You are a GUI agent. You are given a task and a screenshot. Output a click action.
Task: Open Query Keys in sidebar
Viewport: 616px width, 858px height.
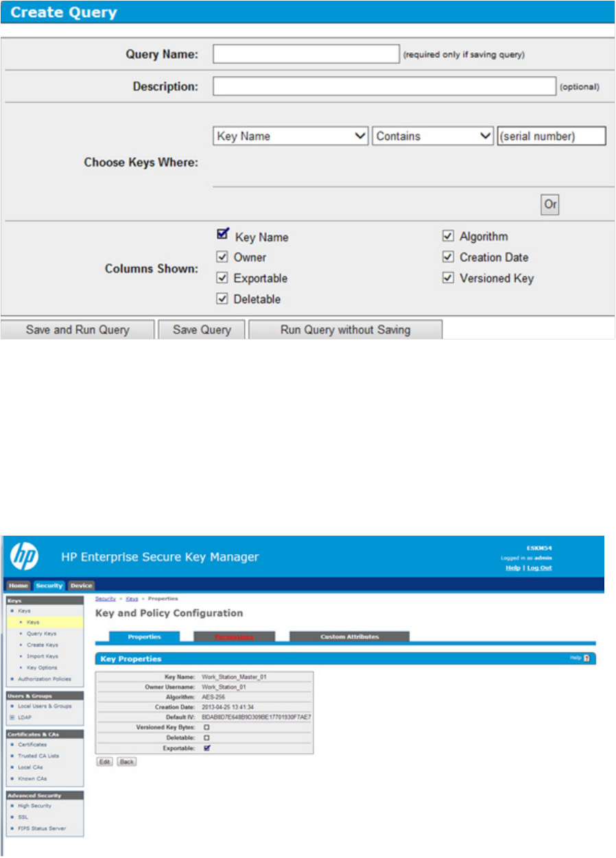[42, 634]
